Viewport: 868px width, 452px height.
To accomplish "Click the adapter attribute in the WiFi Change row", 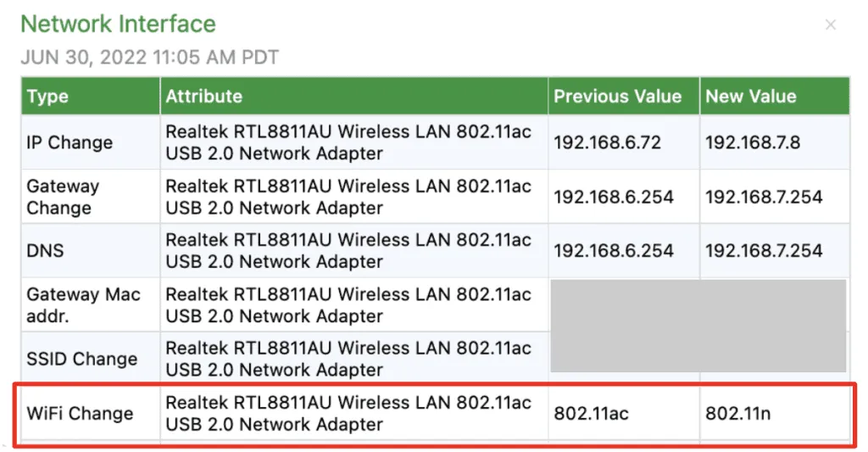I will coord(348,414).
